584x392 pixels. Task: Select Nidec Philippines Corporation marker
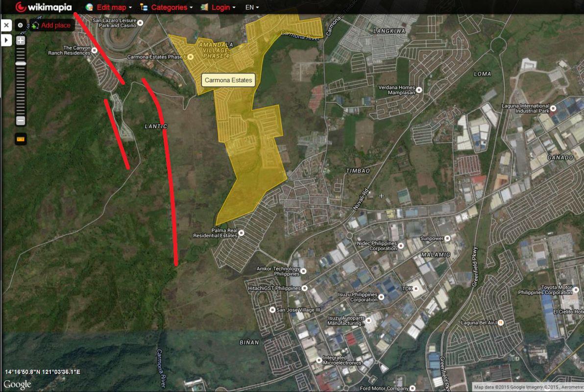coord(401,245)
